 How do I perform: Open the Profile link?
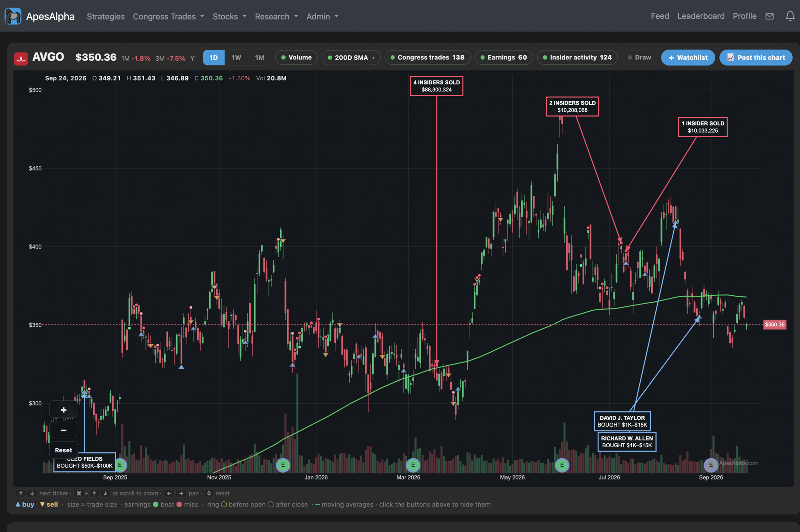click(744, 16)
